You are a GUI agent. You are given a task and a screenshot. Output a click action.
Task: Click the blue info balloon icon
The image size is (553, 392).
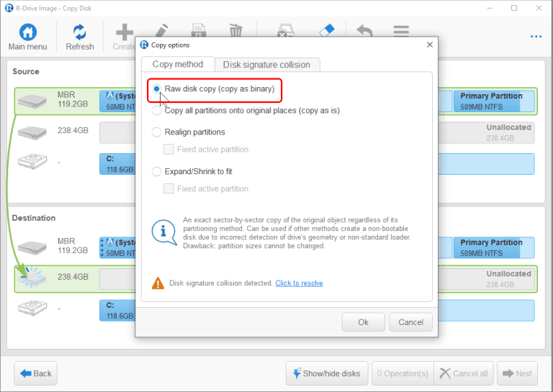pos(164,232)
